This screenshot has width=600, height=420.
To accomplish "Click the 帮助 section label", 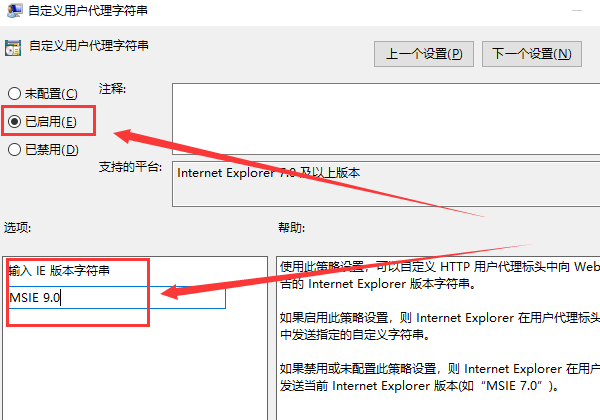I will pos(291,228).
